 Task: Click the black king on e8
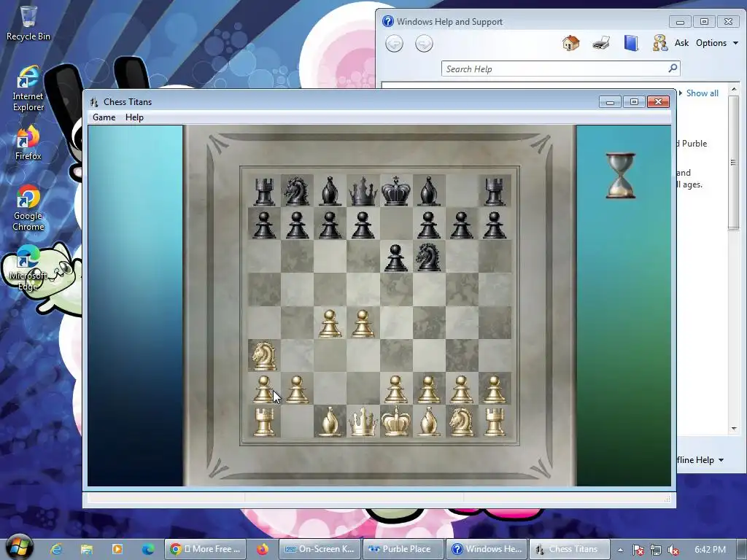396,190
